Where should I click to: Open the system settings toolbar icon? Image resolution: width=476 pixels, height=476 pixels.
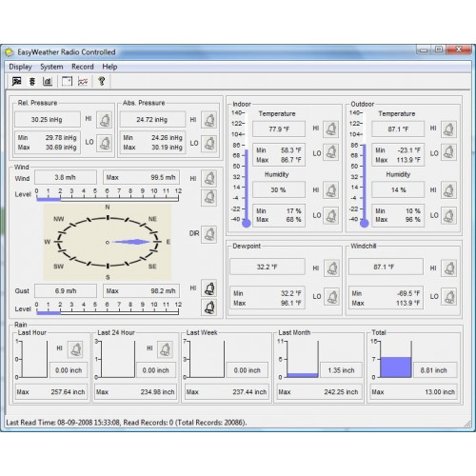[x=32, y=81]
